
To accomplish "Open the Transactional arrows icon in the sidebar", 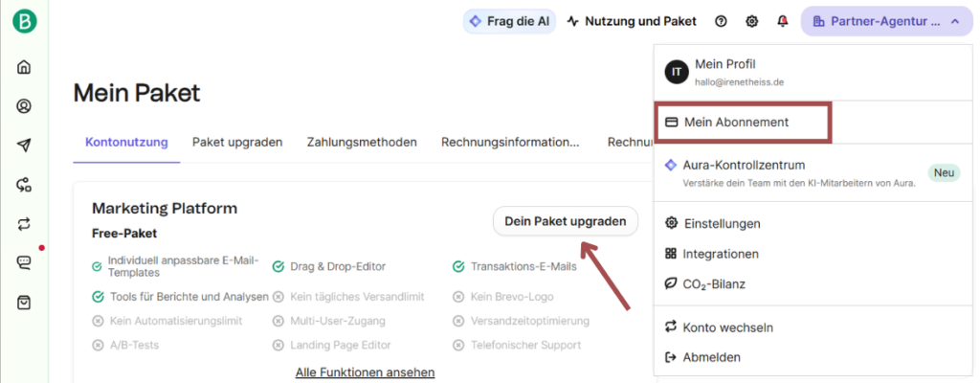I will coord(24,224).
